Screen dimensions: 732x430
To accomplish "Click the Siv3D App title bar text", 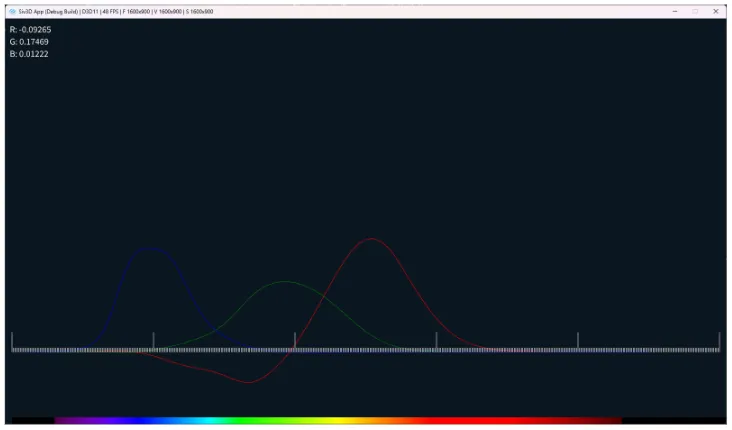I will click(x=116, y=11).
